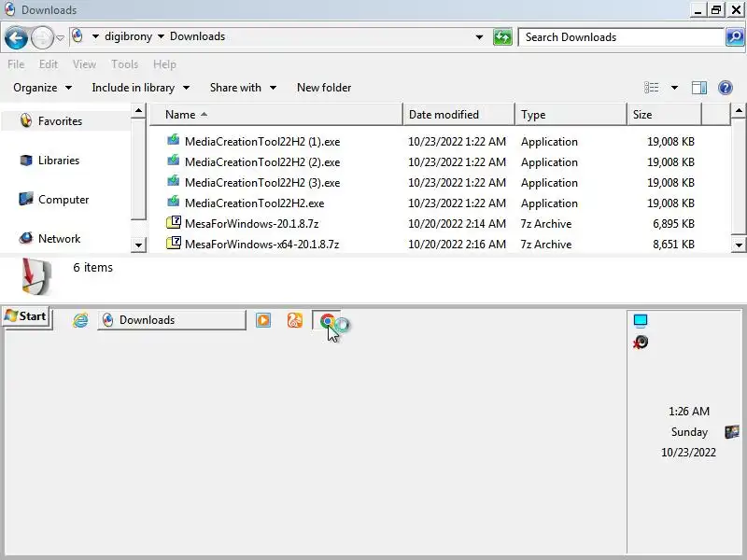Click the Favorites star icon
Screen dimensions: 747x560
click(x=26, y=120)
